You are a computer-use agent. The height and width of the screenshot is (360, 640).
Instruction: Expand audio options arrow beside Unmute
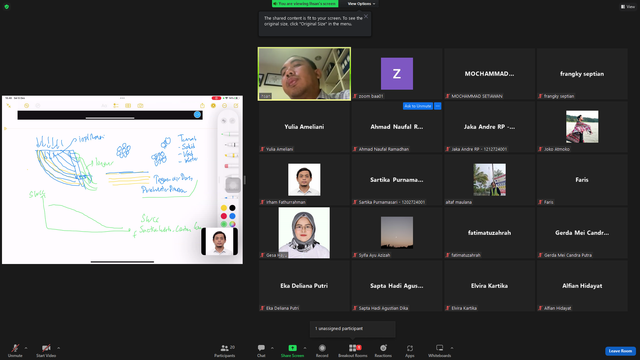click(x=26, y=348)
